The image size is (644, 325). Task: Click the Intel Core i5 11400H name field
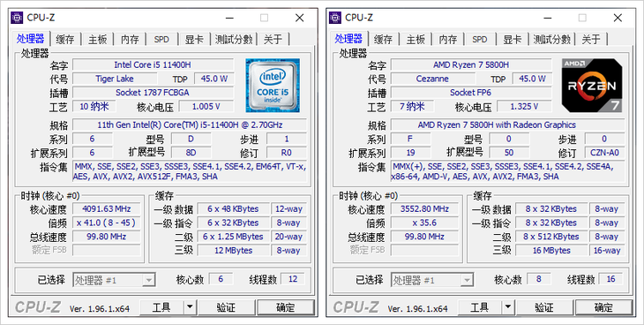pos(153,64)
